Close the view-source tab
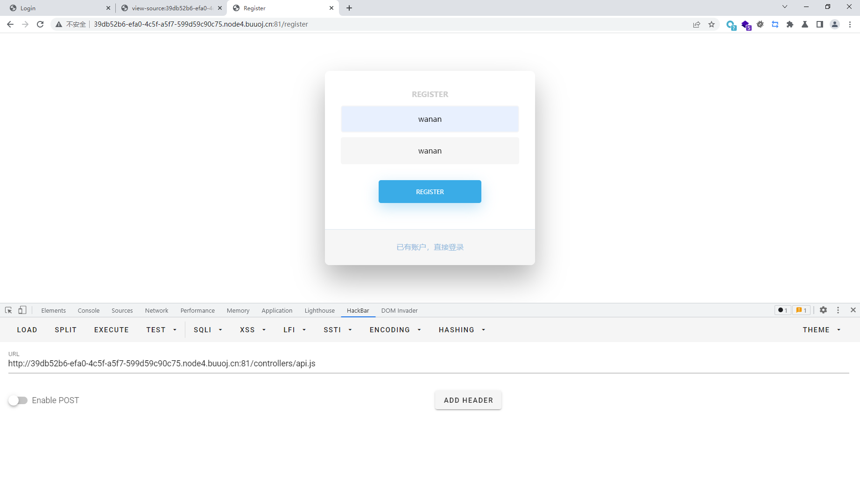Viewport: 860px width, 504px height. click(220, 8)
